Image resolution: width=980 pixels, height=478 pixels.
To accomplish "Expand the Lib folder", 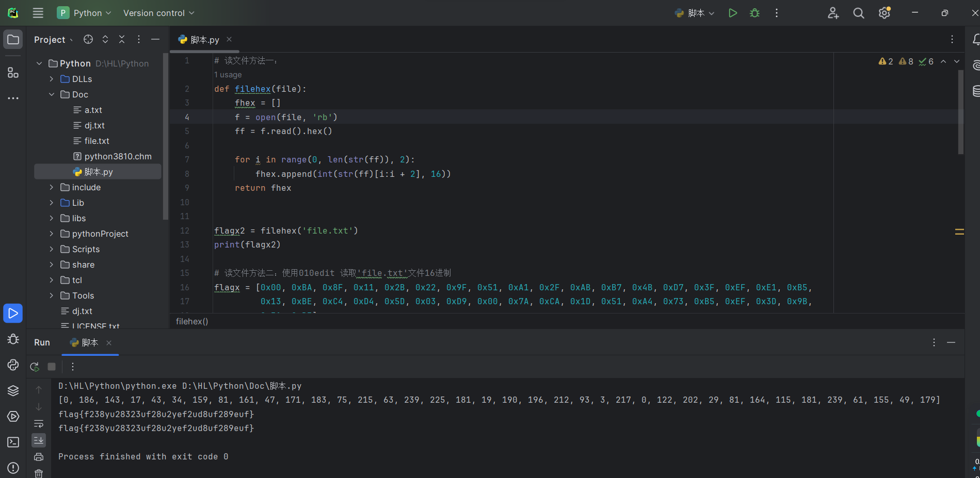I will (x=52, y=203).
